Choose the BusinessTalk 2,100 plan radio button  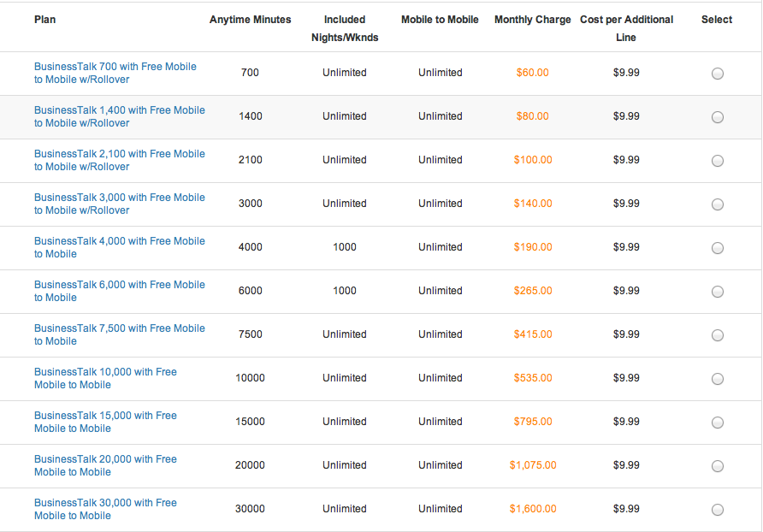(718, 161)
